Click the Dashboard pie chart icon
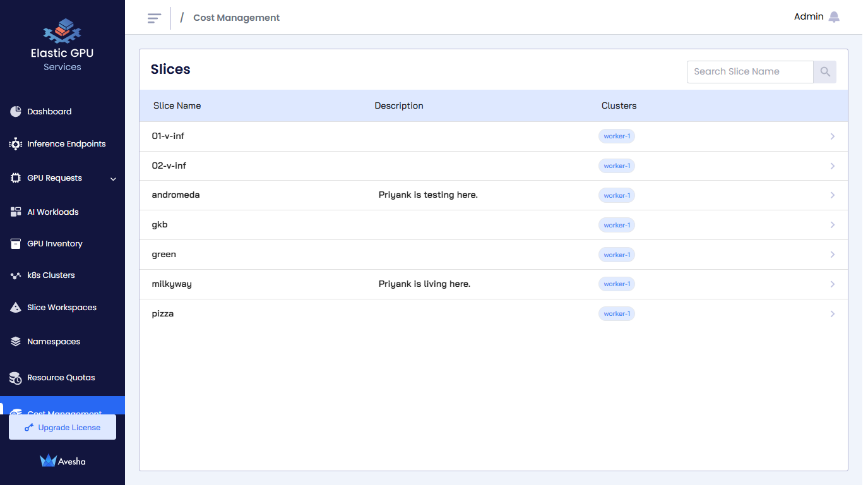This screenshot has width=868, height=494. coord(16,112)
